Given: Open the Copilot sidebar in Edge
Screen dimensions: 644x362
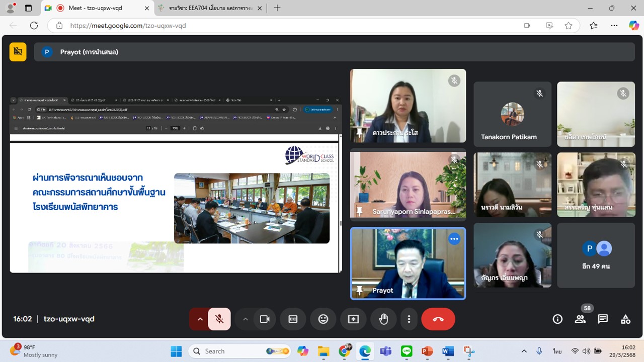Looking at the screenshot, I should (633, 26).
